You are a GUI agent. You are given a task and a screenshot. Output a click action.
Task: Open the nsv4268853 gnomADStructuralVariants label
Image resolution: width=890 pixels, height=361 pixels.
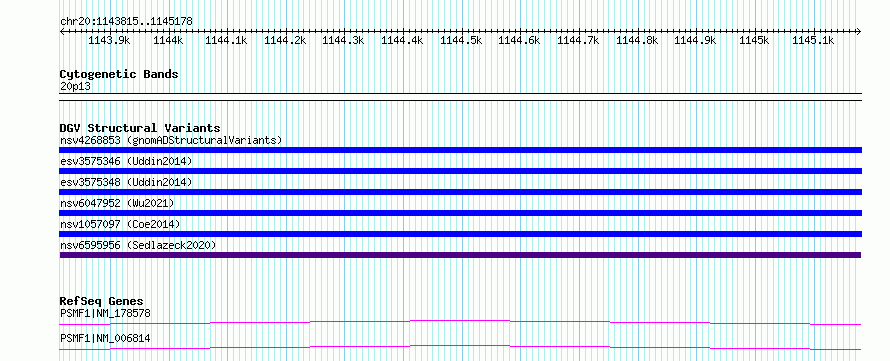pyautogui.click(x=171, y=140)
